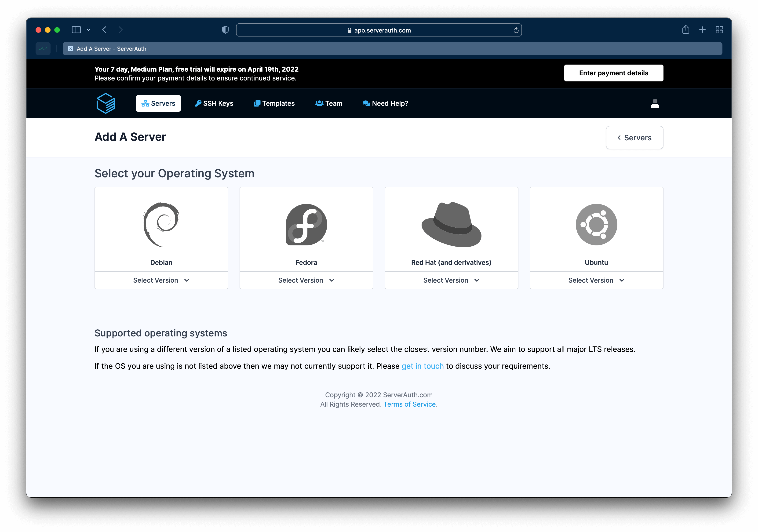Click the Debian card label
This screenshot has width=758, height=532.
pos(161,262)
